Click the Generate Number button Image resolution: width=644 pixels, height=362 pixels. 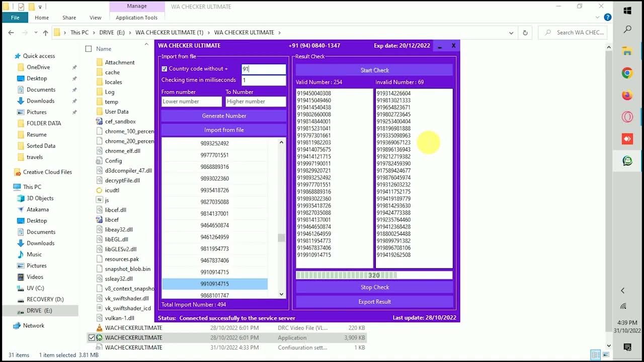coord(224,116)
